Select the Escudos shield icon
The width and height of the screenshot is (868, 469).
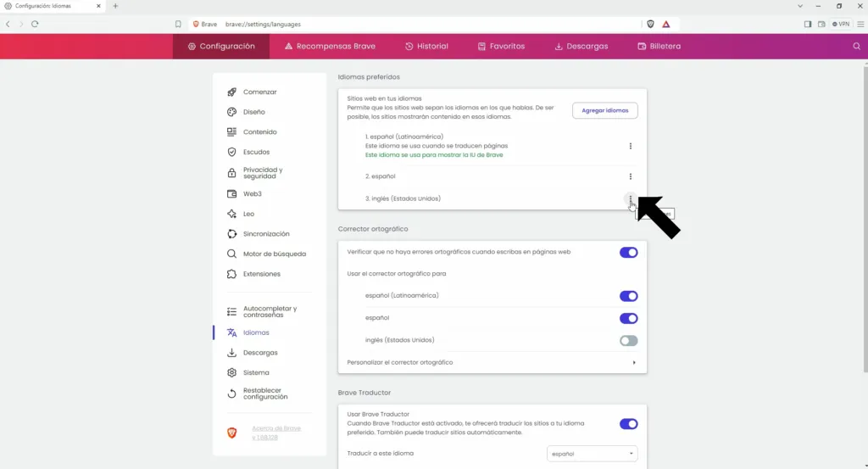[x=231, y=152]
